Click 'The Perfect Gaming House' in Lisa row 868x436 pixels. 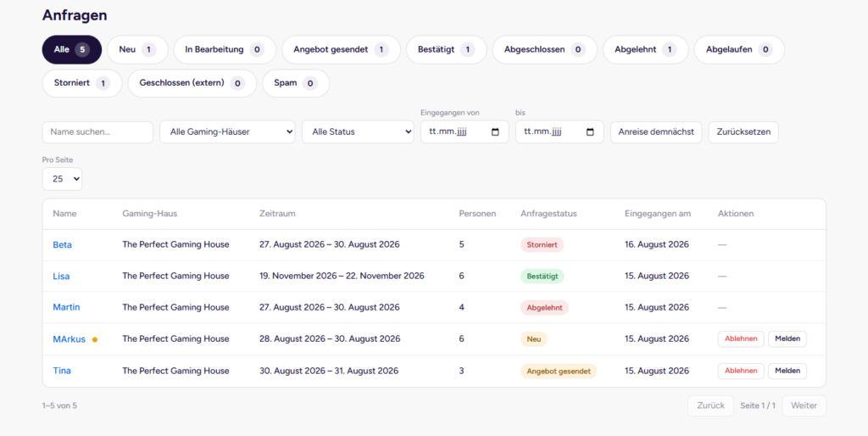click(x=175, y=276)
